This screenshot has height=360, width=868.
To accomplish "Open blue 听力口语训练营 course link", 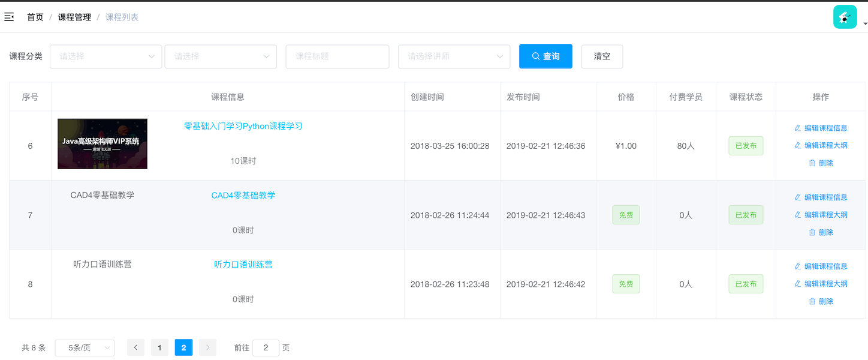I will click(243, 264).
